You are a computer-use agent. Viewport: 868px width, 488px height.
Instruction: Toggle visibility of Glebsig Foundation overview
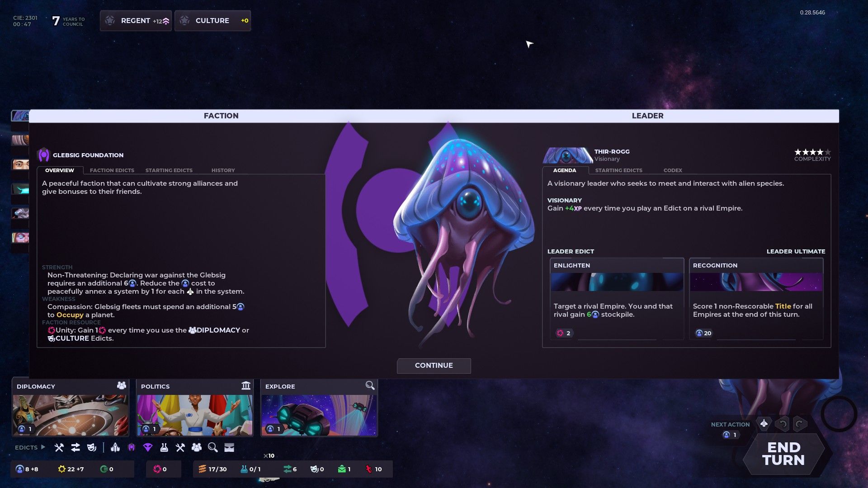(60, 170)
